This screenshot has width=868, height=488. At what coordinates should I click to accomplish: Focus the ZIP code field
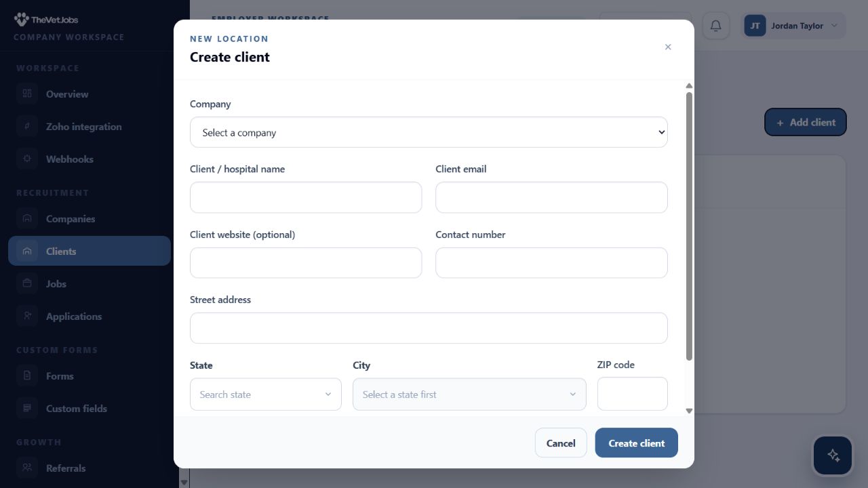[633, 394]
